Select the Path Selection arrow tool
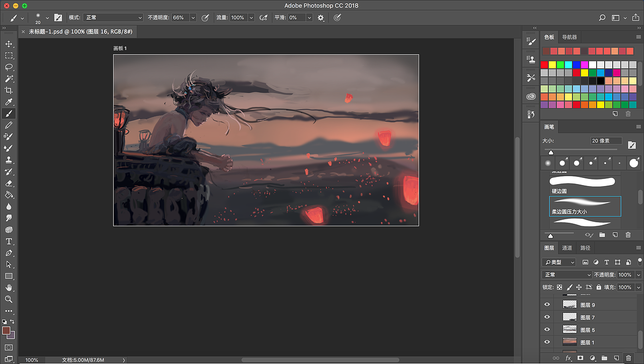 [9, 264]
